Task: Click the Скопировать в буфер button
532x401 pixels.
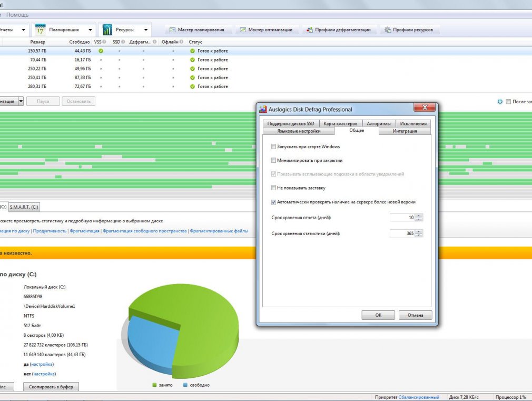Action: pyautogui.click(x=51, y=387)
